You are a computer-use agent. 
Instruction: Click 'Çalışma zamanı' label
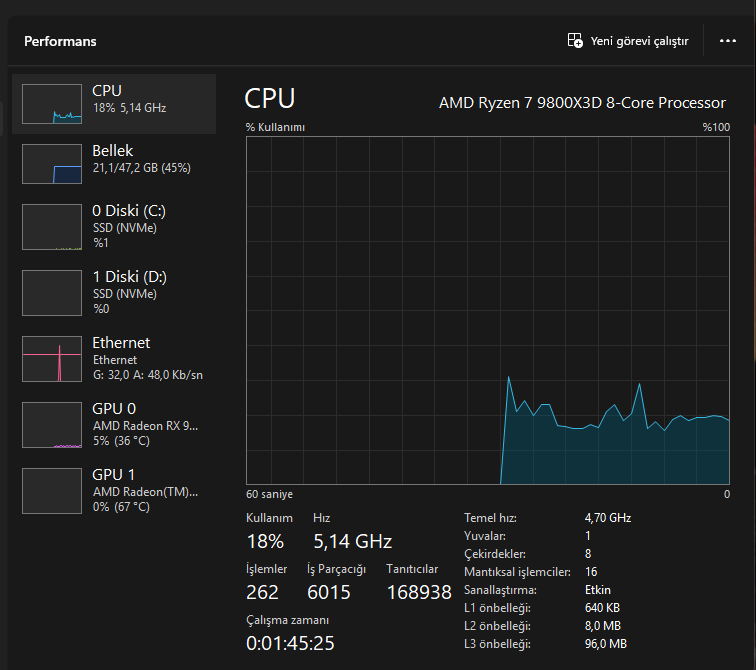point(287,620)
